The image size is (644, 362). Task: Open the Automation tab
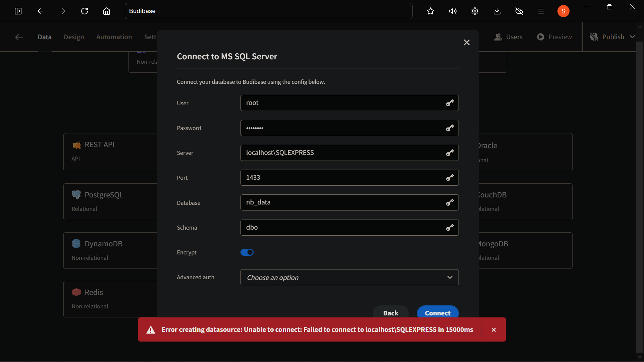[x=114, y=37]
